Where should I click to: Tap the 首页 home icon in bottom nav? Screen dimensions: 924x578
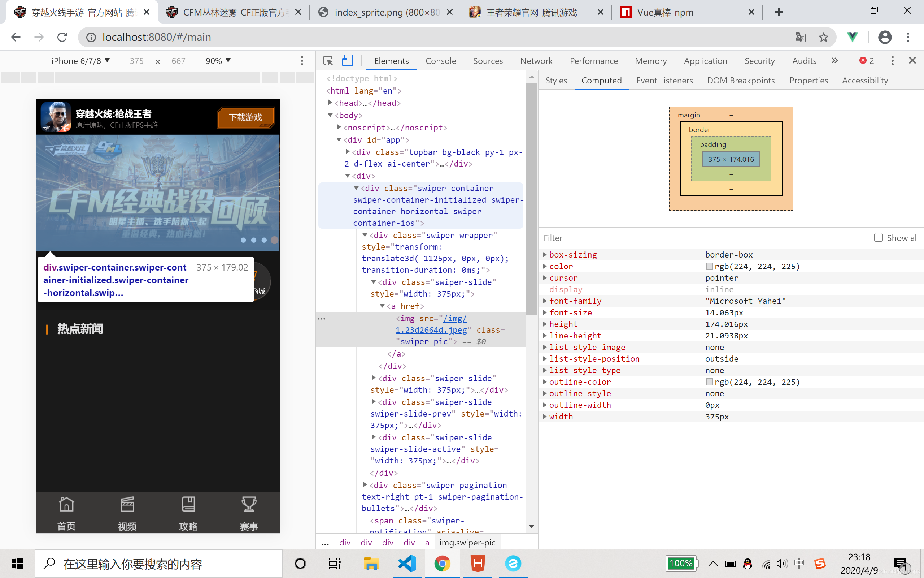click(x=66, y=505)
